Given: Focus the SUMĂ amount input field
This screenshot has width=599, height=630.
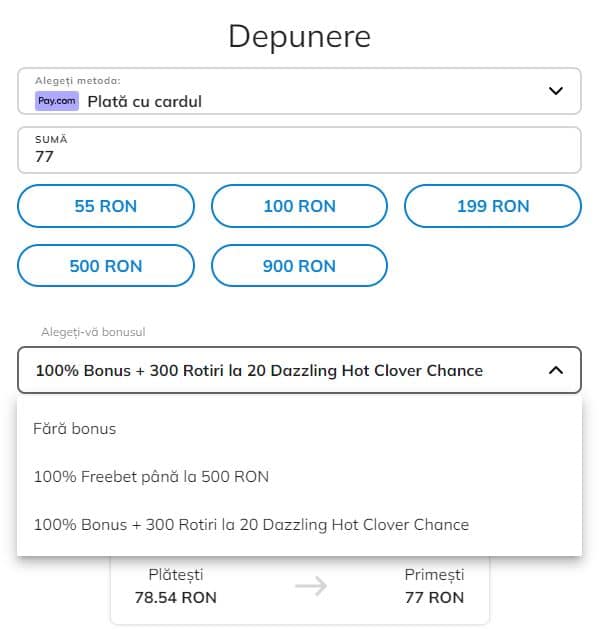Looking at the screenshot, I should 299,150.
